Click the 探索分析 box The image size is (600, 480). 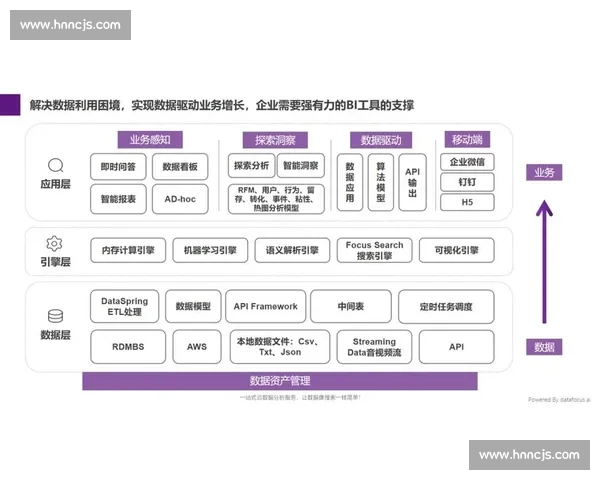tap(251, 166)
